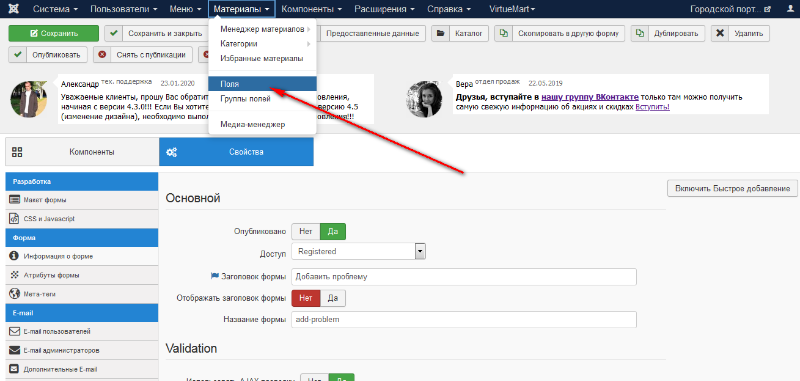Open нашу группу ВКонтакте link
Screen dimensions: 800x381
590,97
